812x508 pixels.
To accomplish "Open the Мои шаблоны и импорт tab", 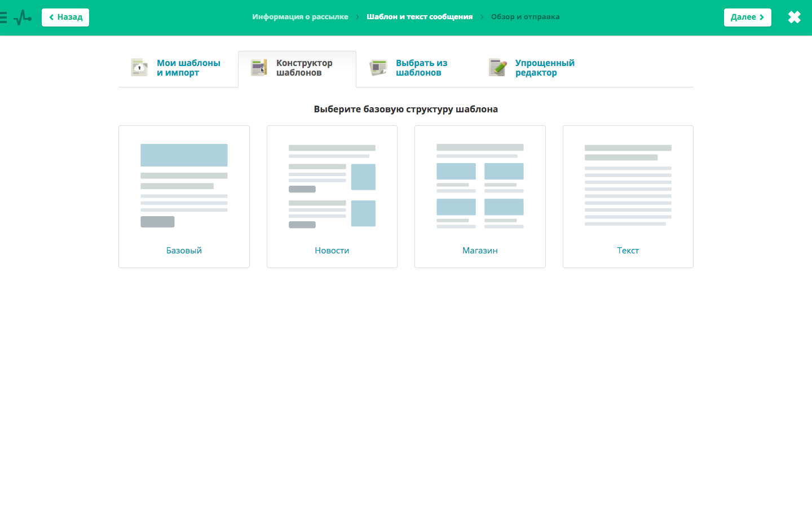I will [x=188, y=68].
